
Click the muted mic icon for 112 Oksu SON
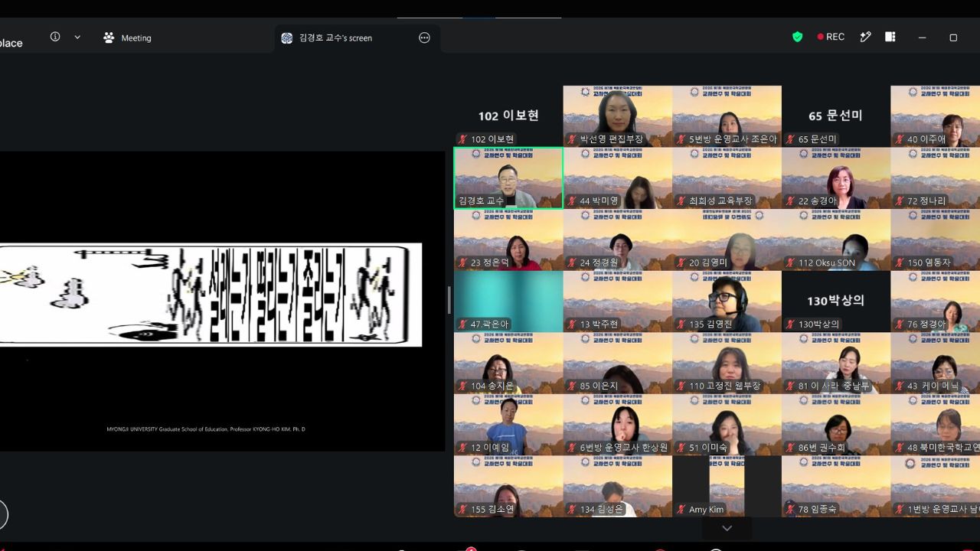tap(790, 262)
